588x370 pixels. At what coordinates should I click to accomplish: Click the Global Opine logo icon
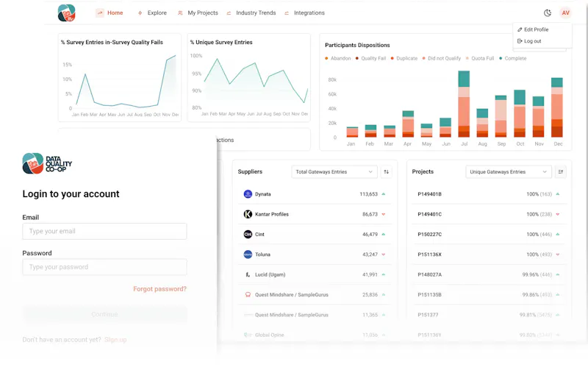coord(248,335)
